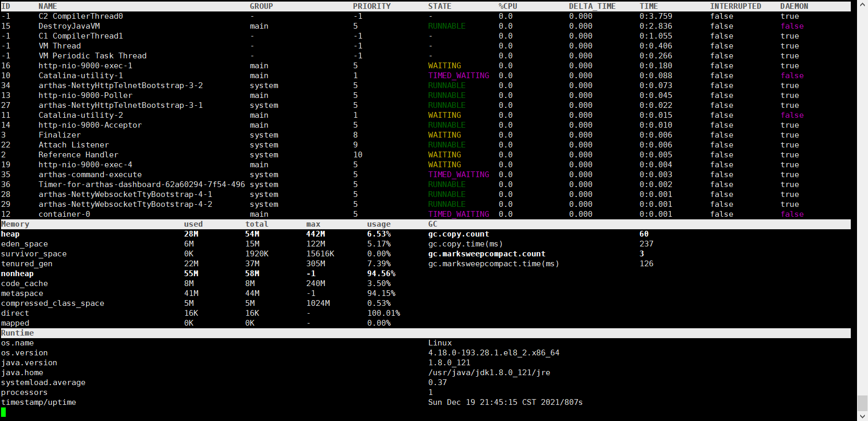868x421 pixels.
Task: Click the metaspace row label
Action: [22, 293]
